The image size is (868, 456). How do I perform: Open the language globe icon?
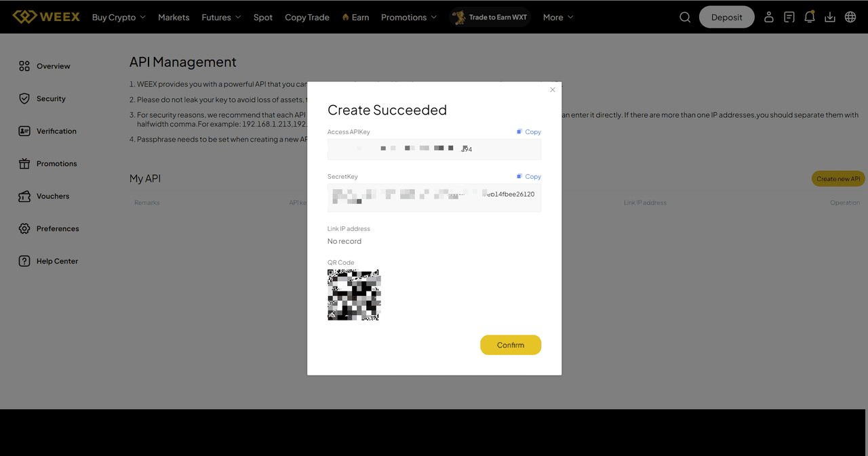[850, 17]
